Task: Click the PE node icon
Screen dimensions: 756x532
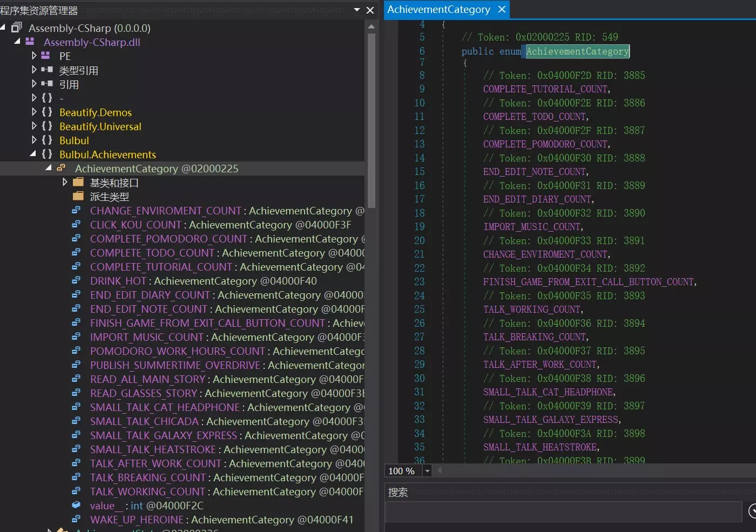Action: click(x=46, y=56)
